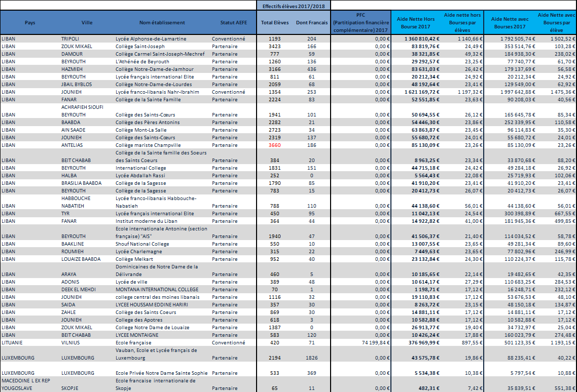Click the "Nom établissement" header cell

[162, 23]
